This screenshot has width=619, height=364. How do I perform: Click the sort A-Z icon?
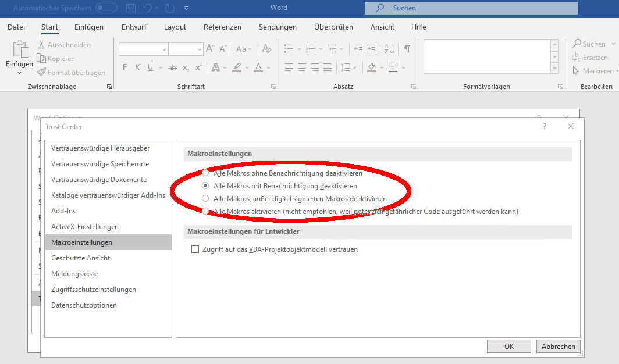pos(389,49)
